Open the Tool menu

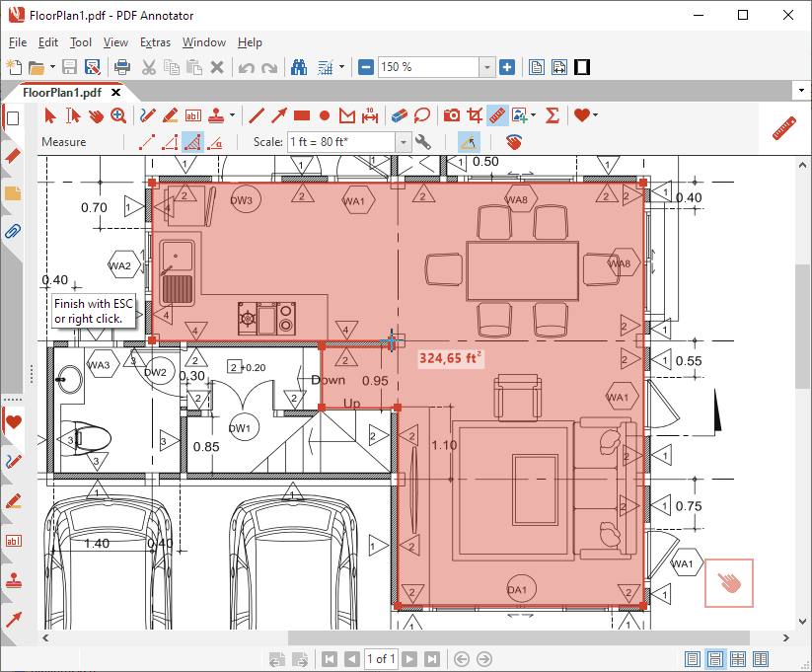point(81,42)
